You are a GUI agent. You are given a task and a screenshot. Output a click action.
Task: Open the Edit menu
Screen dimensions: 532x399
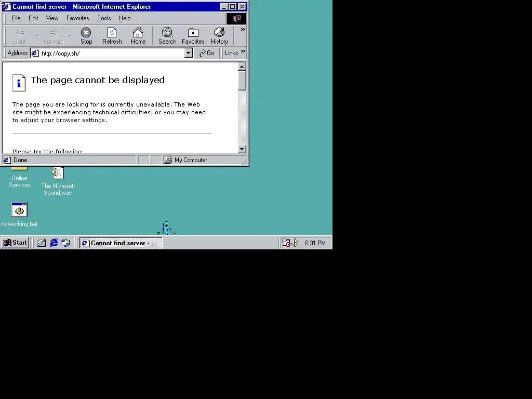(33, 18)
